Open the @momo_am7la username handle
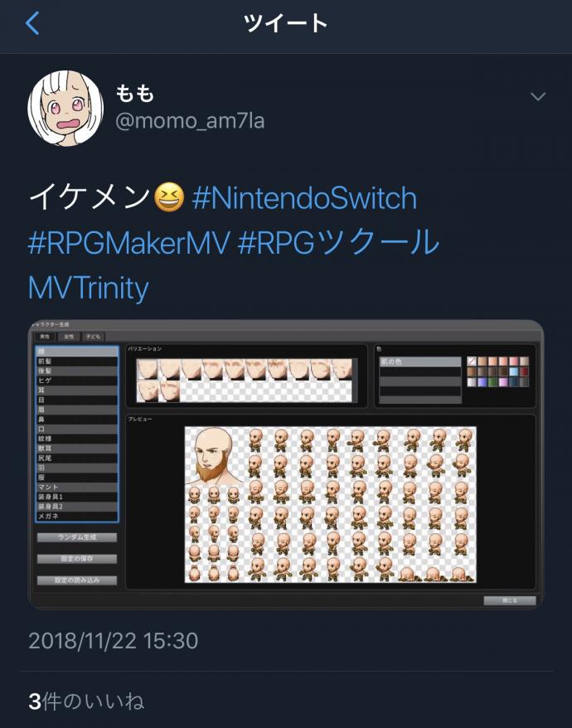 pos(190,121)
